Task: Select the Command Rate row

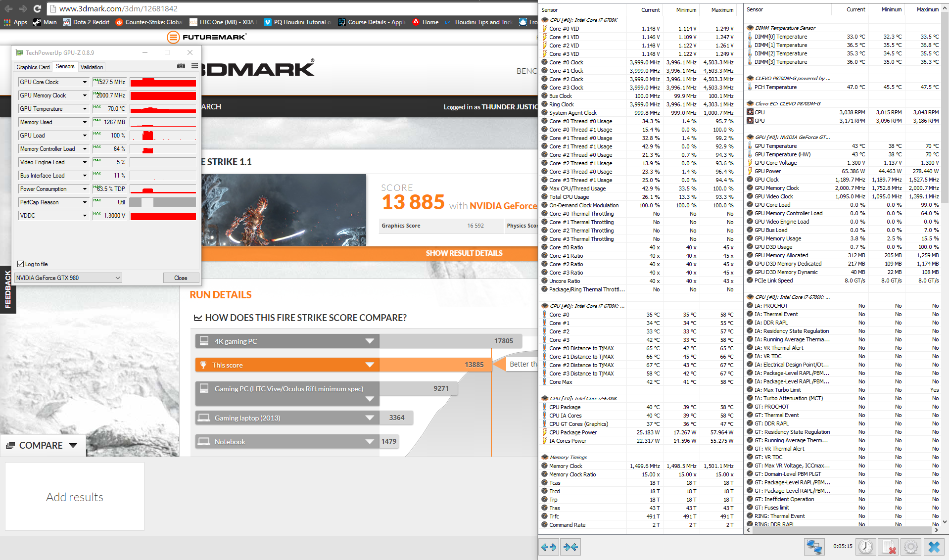Action: coord(638,525)
